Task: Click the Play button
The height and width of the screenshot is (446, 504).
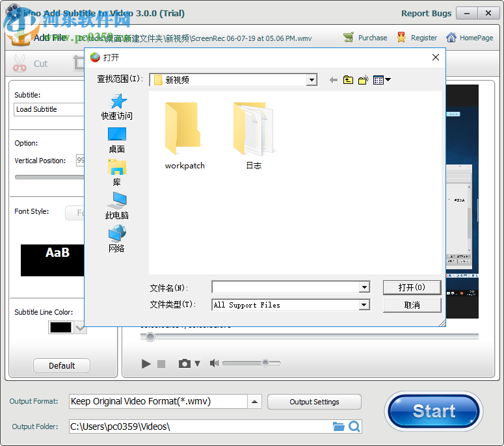Action: point(146,363)
